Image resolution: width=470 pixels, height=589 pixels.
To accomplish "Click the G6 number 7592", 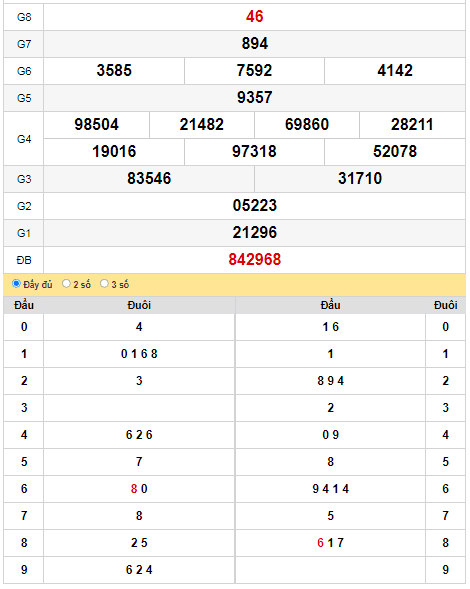I will [254, 71].
